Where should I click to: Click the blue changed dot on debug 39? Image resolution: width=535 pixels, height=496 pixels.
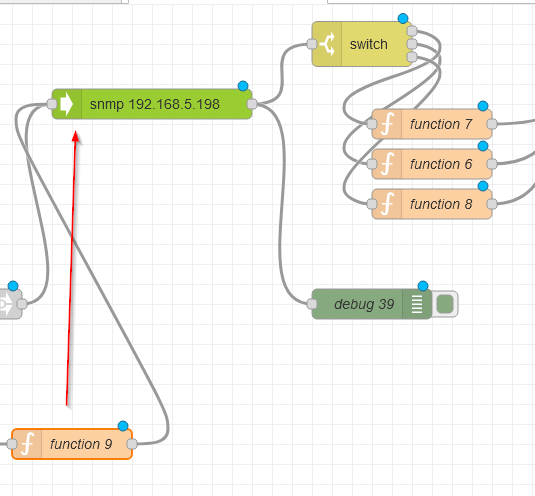423,286
